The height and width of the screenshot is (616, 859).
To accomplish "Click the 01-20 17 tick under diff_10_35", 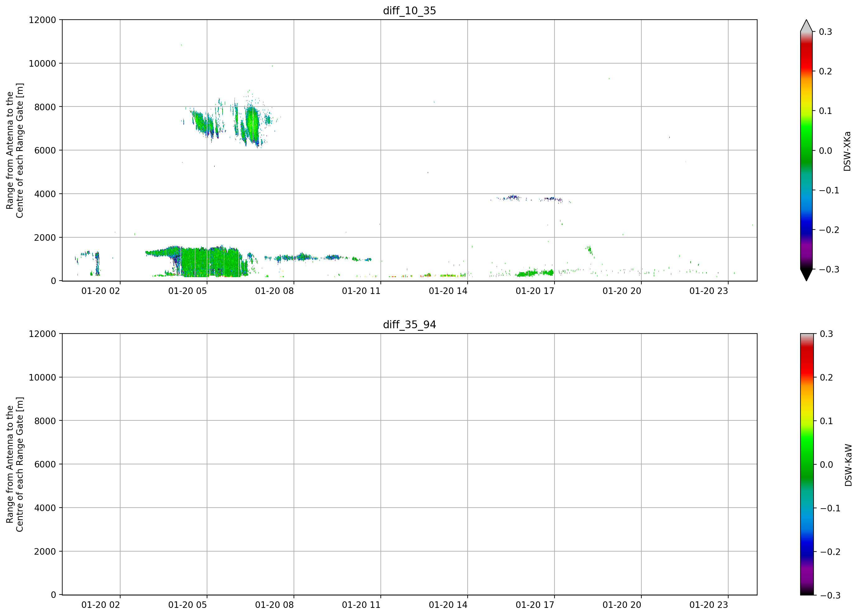I will tap(535, 291).
